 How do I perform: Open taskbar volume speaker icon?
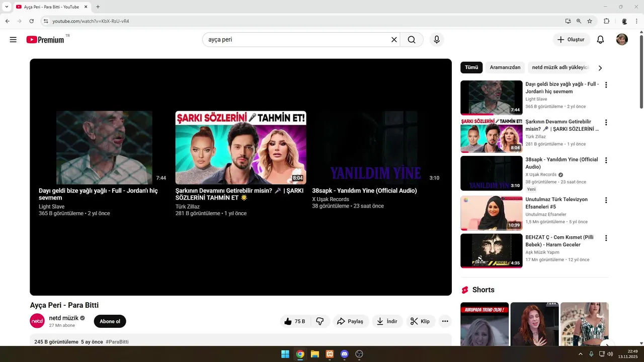(x=610, y=354)
